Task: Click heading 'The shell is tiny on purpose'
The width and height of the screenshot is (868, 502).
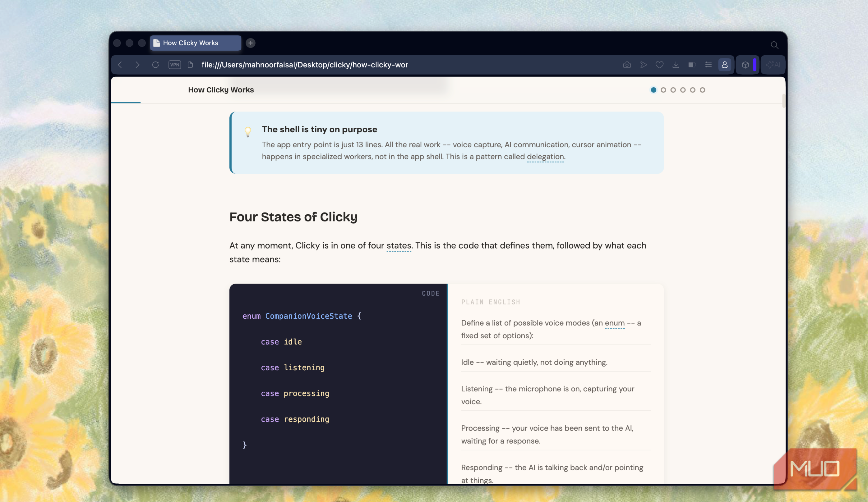Action: (319, 129)
